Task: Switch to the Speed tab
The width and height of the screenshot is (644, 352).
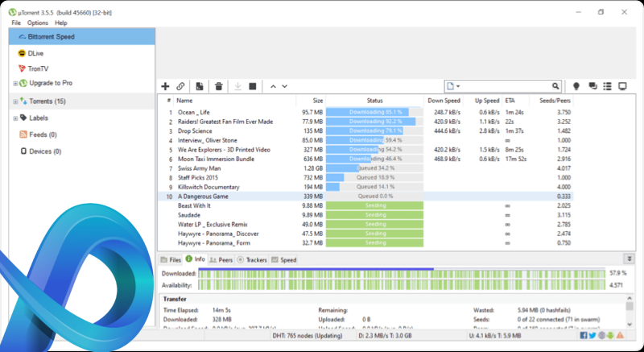Action: 284,260
